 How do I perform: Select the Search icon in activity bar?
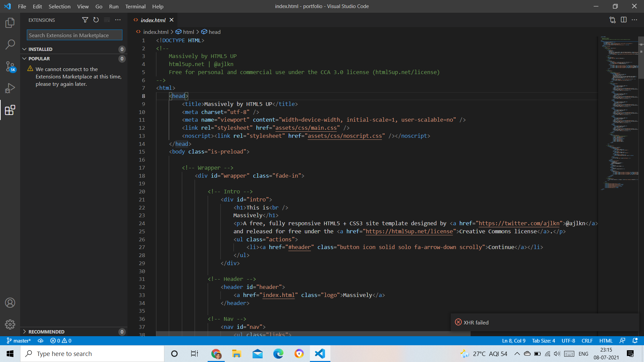click(10, 44)
